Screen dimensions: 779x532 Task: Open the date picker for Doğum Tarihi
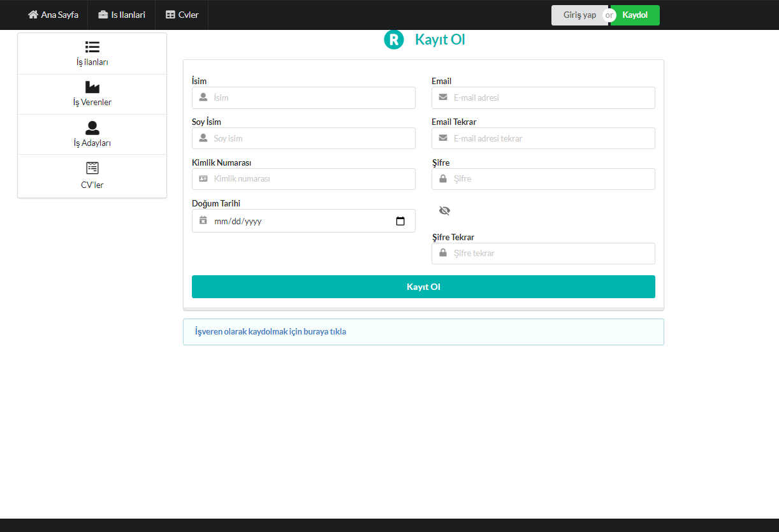(x=400, y=220)
